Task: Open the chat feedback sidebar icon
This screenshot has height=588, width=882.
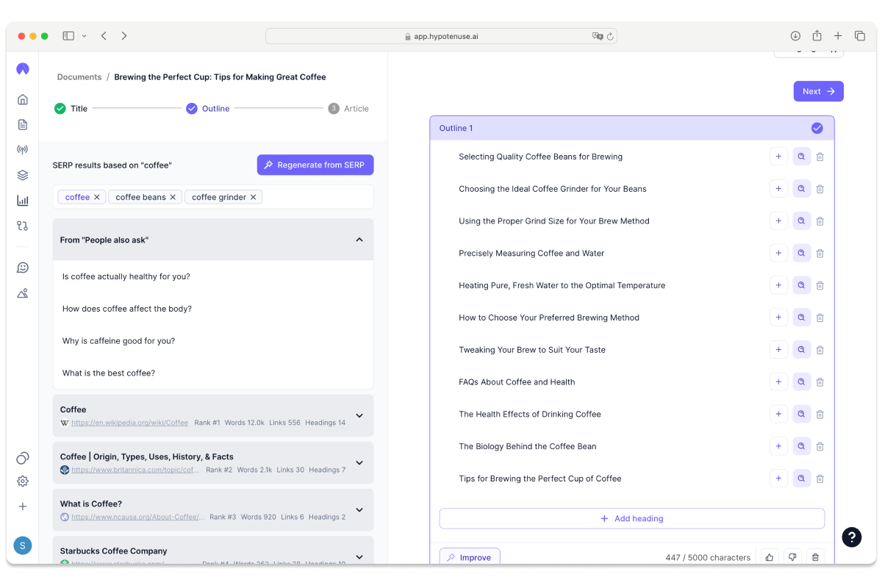Action: (22, 267)
